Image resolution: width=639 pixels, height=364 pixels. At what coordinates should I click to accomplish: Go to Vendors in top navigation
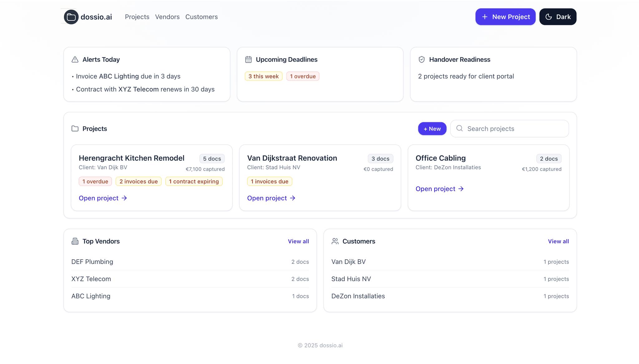167,17
